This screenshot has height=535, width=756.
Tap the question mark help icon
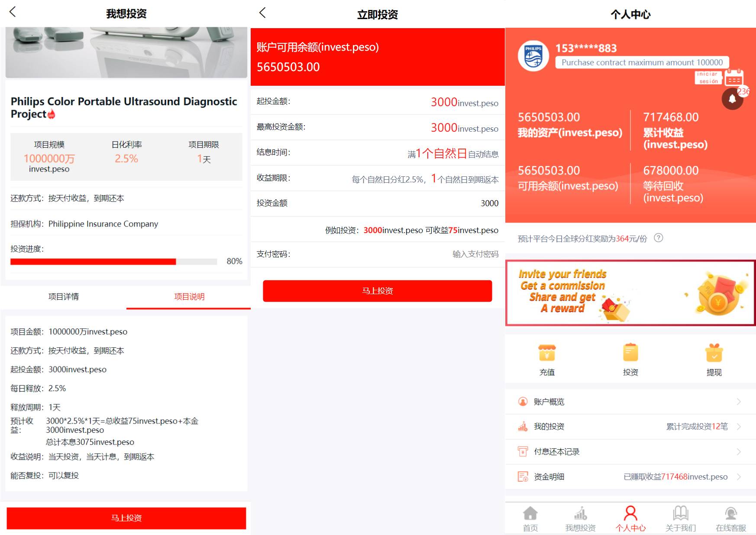tap(658, 238)
